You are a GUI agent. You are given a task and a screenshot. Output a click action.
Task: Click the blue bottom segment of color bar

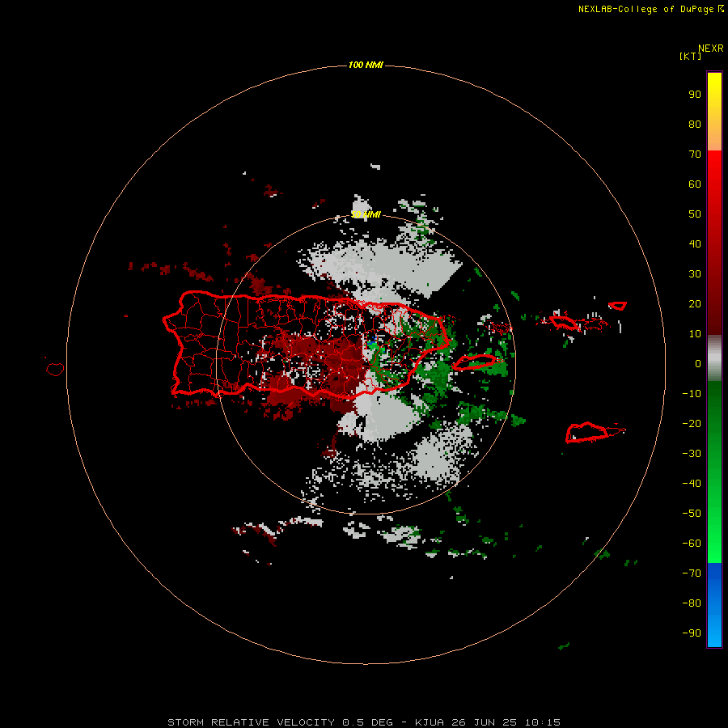(x=714, y=605)
